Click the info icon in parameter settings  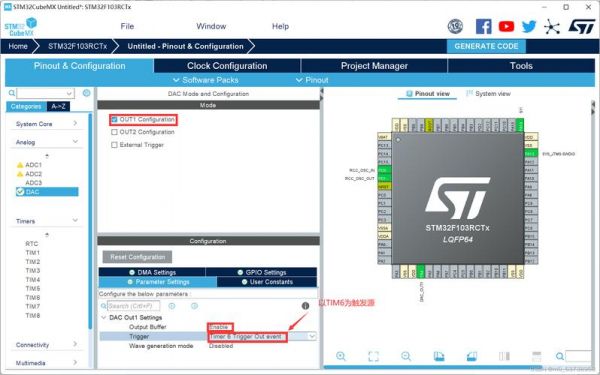pos(305,306)
